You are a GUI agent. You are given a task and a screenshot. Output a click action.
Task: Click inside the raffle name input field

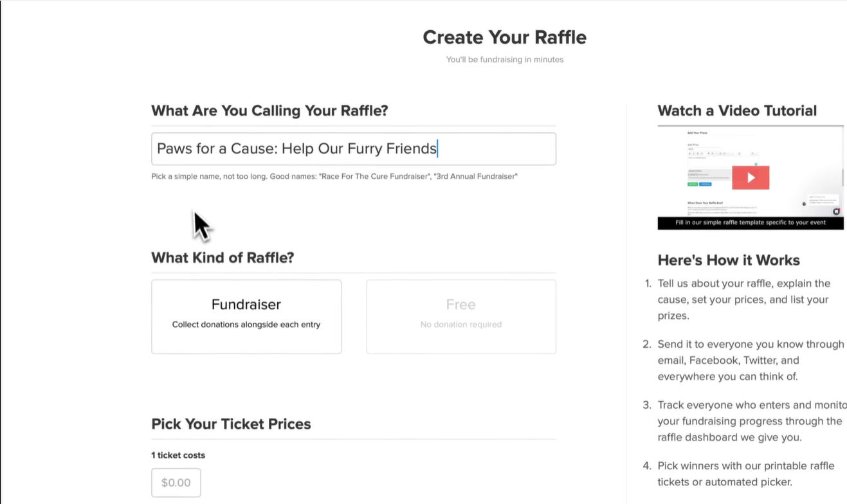tap(353, 148)
